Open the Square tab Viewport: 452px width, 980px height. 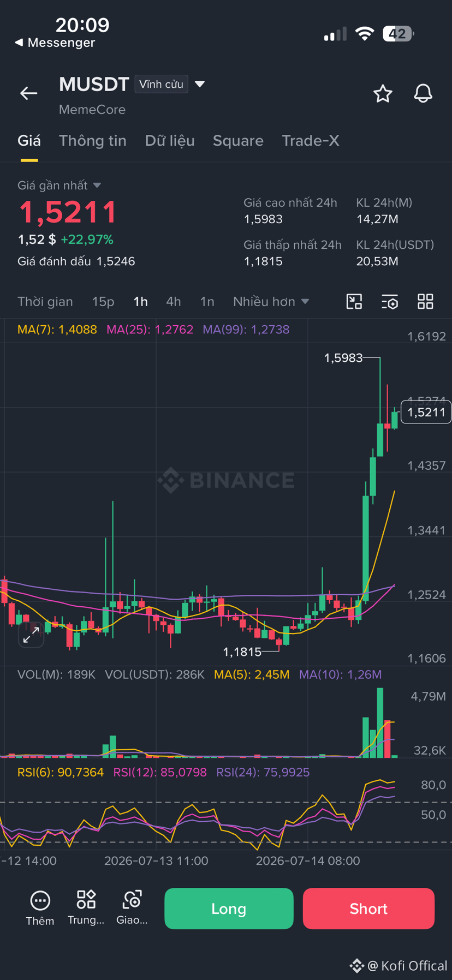point(238,141)
